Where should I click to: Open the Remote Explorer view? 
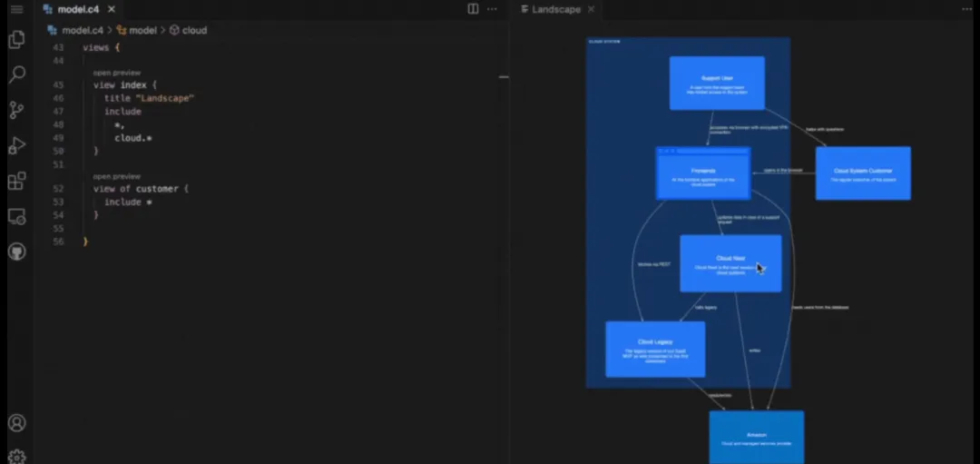point(17,217)
